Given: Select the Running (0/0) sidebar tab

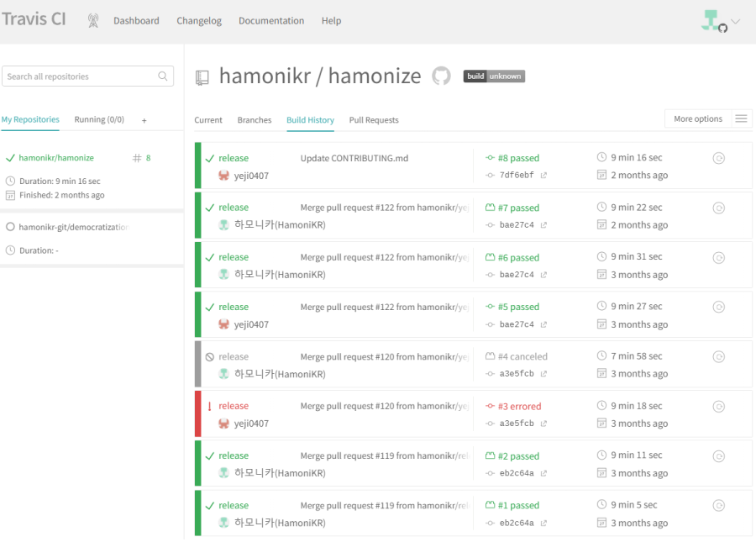Looking at the screenshot, I should [99, 119].
